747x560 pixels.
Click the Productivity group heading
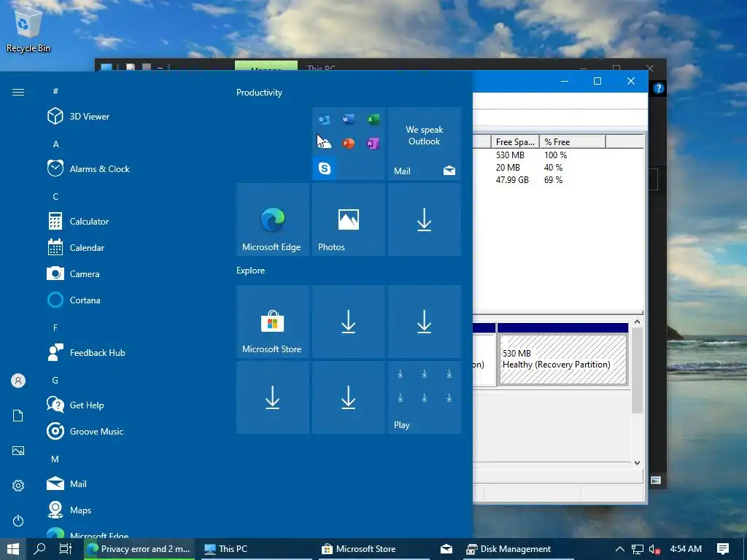point(259,93)
